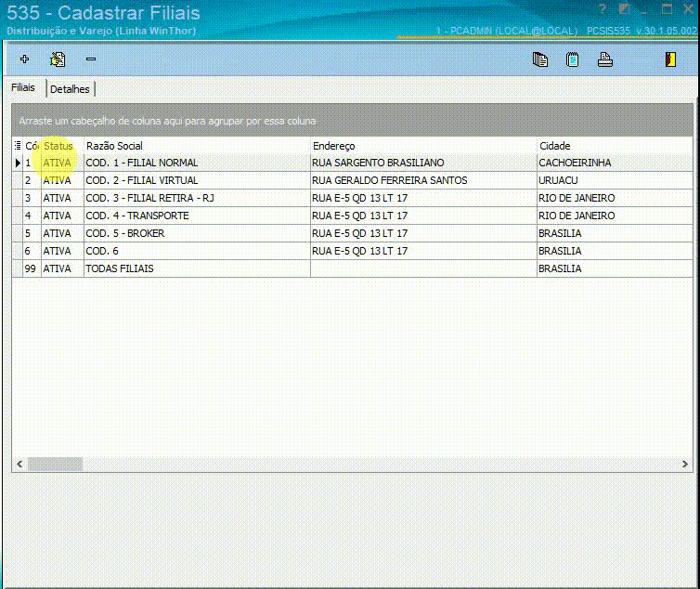Screen dimensions: 700x589
Task: Click the notepad report toolbar icon
Action: click(572, 59)
